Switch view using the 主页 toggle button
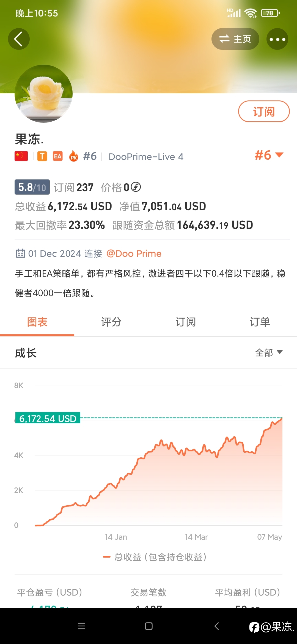Viewport: 297px width, 644px height. point(235,39)
